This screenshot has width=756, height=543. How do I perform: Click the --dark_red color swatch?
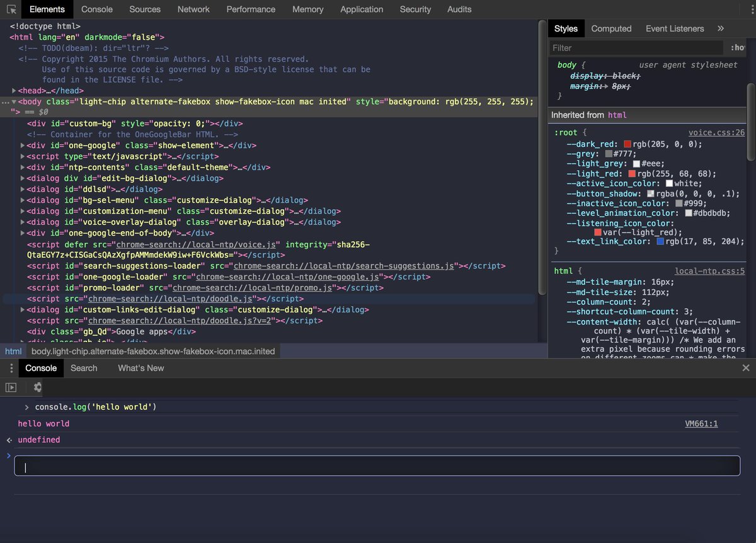(x=627, y=144)
